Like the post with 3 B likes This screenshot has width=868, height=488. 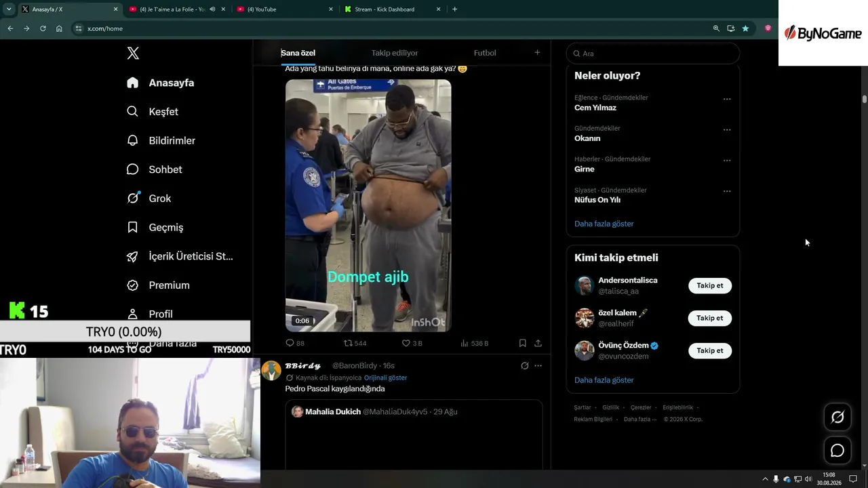(x=412, y=343)
